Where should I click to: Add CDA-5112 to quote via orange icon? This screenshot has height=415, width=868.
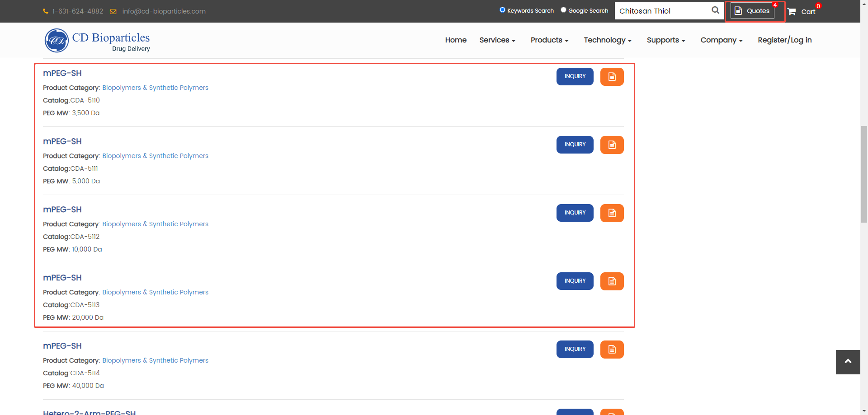click(x=612, y=213)
